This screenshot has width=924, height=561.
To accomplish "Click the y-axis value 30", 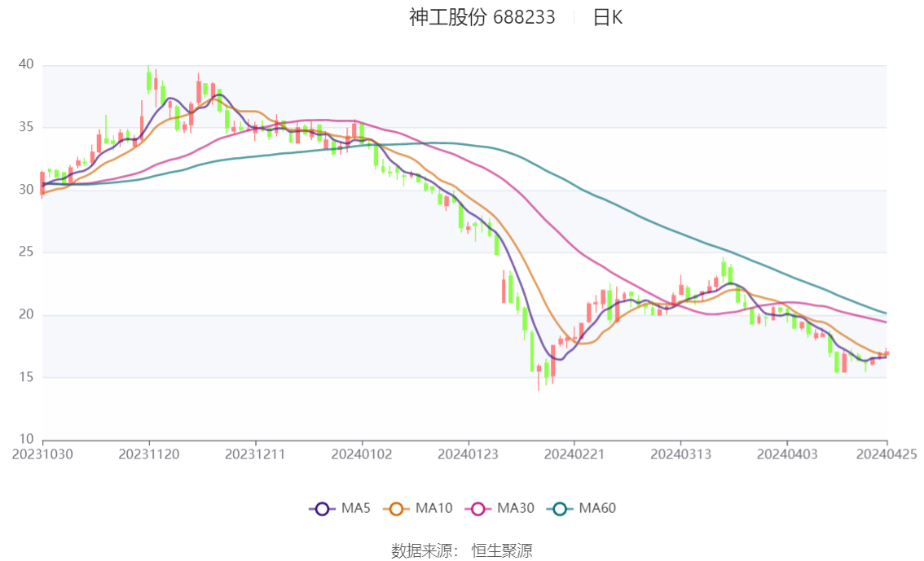I will (26, 190).
